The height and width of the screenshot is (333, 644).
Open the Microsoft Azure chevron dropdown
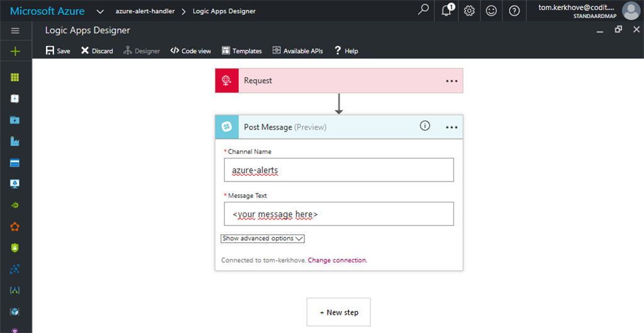100,11
